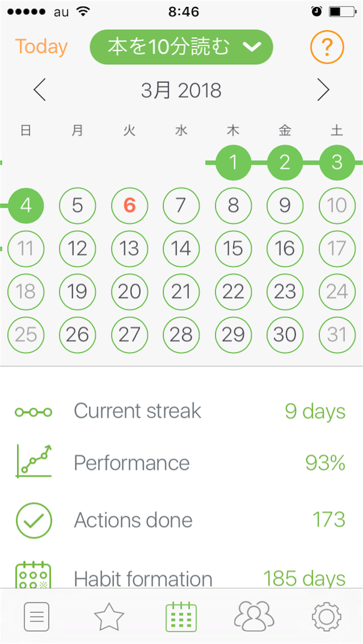Tap the Current streak chain icon
This screenshot has width=363, height=644.
[34, 411]
